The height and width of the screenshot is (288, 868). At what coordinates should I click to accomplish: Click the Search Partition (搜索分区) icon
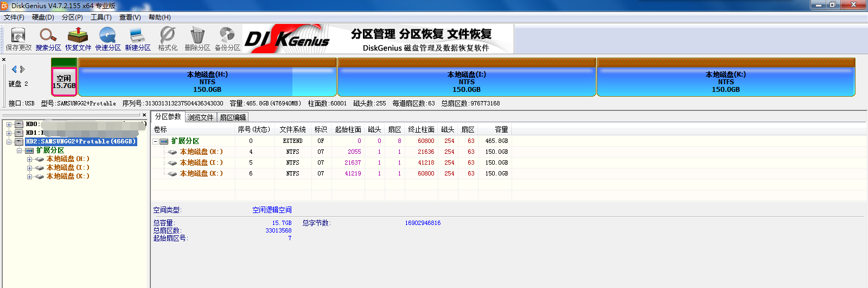tap(48, 39)
